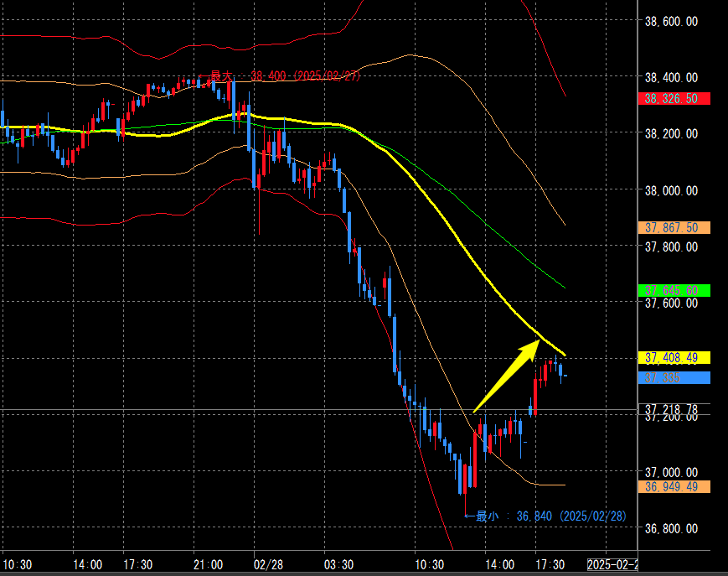
Task: Click the red 38,326.50 price tag
Action: pyautogui.click(x=674, y=98)
